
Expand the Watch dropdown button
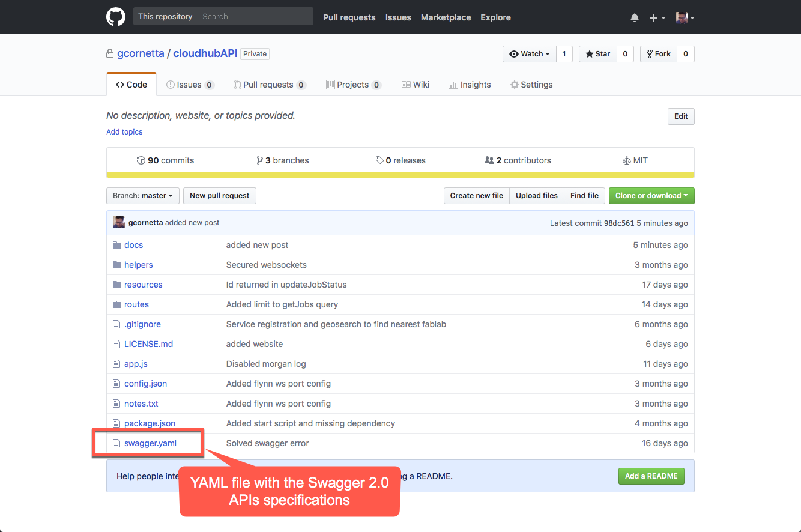[530, 54]
